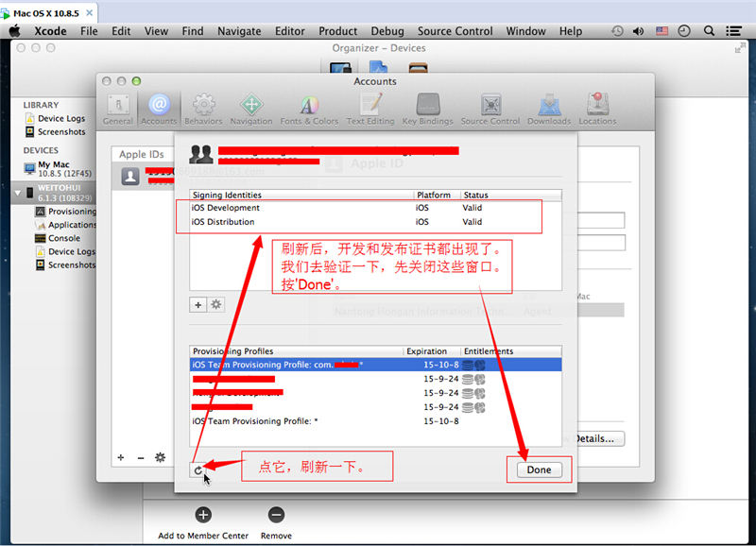Open the General preferences pane
Viewport: 756px width, 546px height.
[x=117, y=110]
